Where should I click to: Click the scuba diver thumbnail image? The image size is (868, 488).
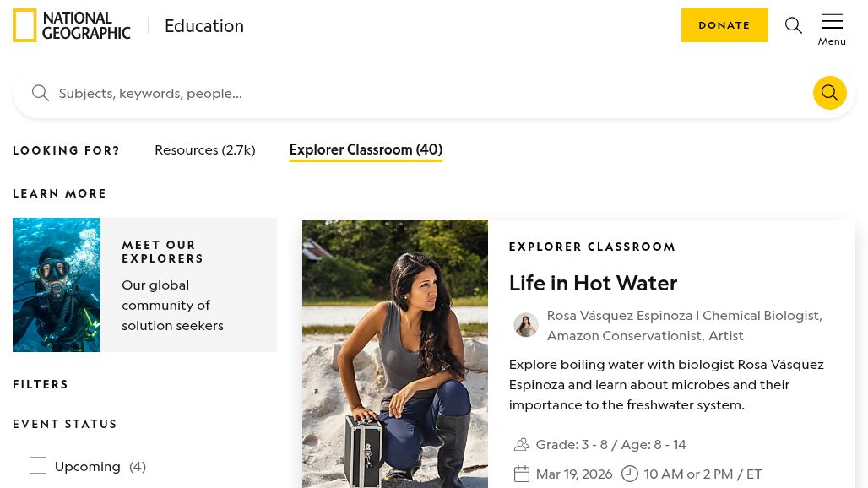pos(57,285)
